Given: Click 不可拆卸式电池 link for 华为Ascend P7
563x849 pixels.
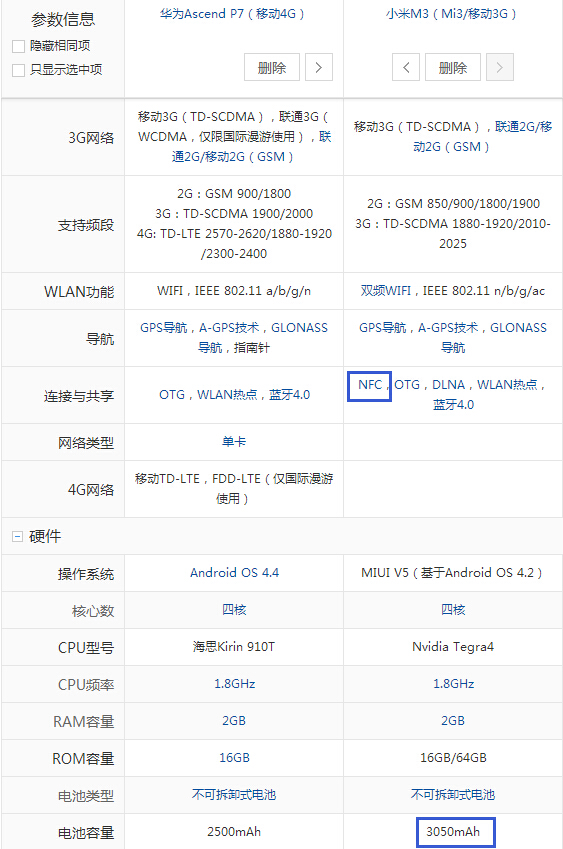Looking at the screenshot, I should tap(234, 795).
